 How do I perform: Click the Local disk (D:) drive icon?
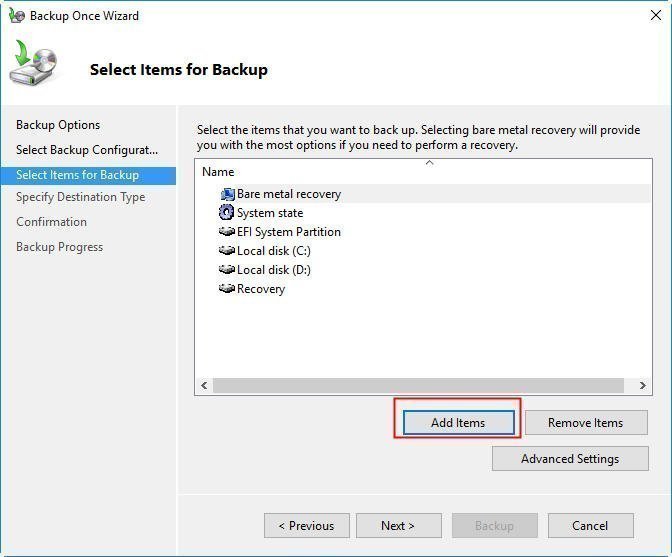227,270
